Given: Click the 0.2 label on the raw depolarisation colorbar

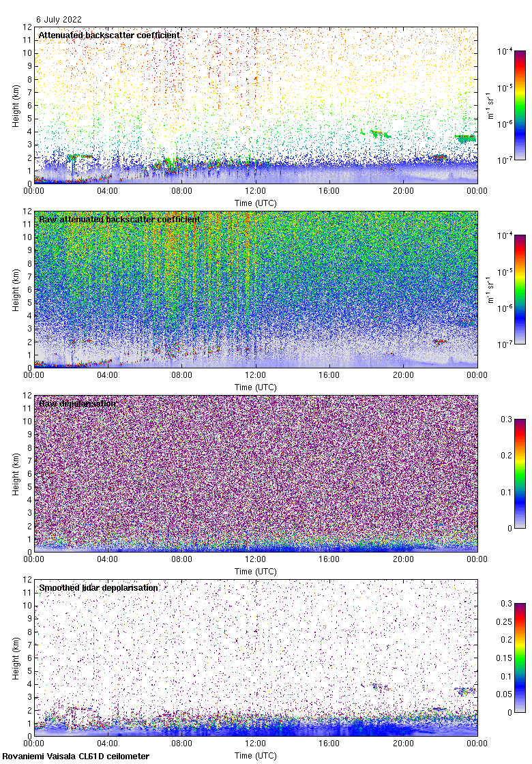Looking at the screenshot, I should [506, 456].
